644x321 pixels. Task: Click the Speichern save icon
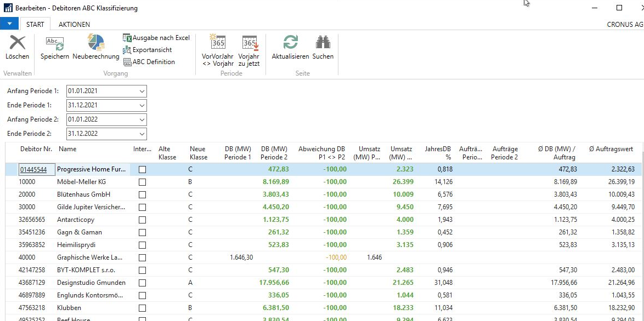pos(54,44)
